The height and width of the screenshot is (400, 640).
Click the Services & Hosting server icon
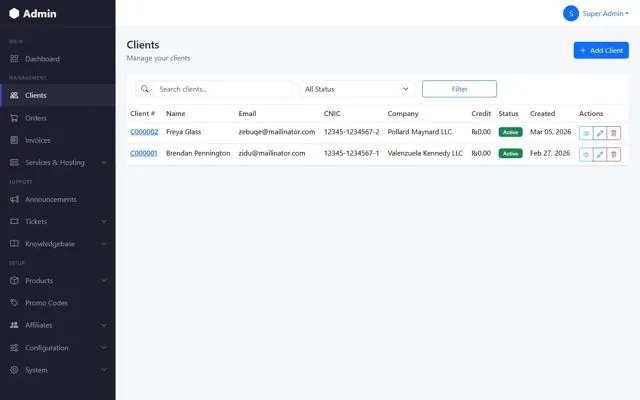coord(14,162)
